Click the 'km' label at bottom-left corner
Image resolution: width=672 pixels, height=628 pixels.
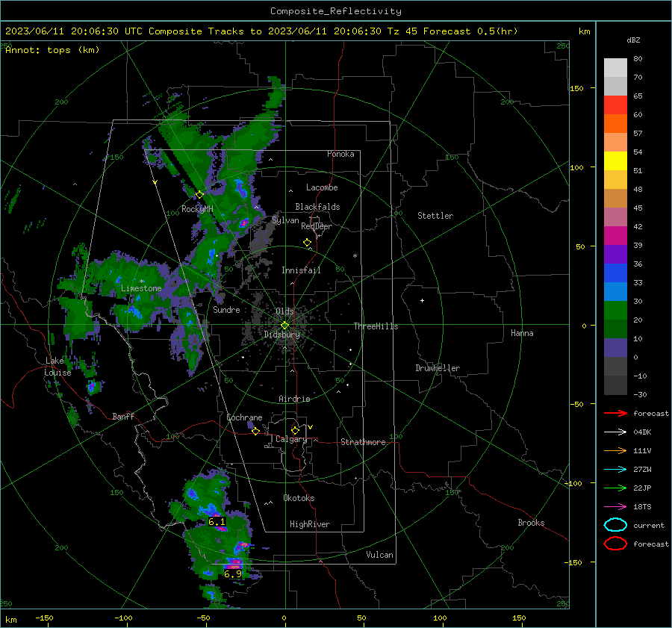(x=11, y=620)
